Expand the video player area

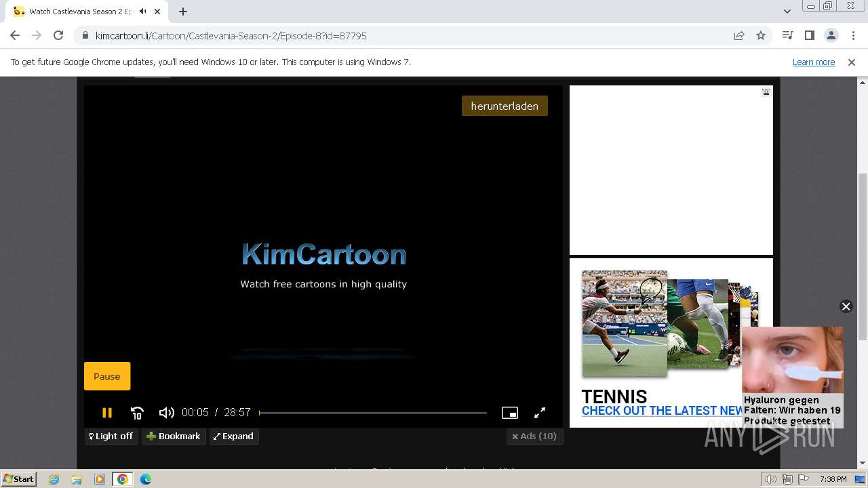coord(234,436)
